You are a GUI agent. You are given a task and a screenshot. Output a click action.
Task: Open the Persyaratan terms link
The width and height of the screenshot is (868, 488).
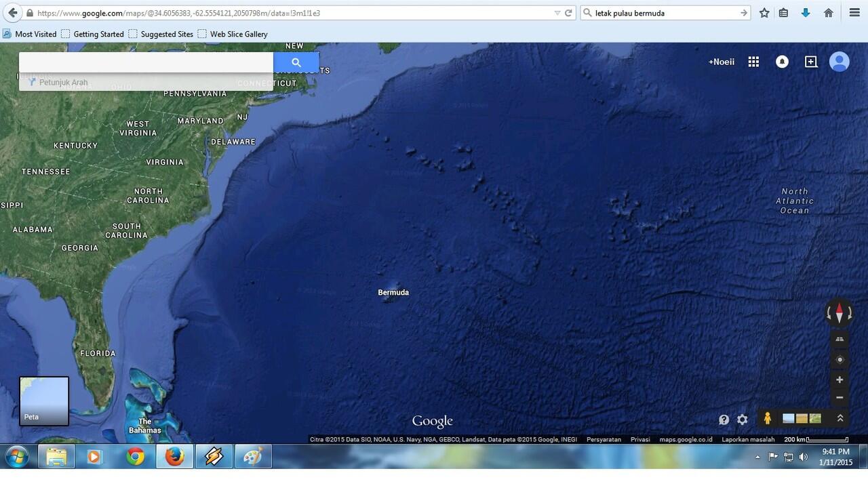[x=604, y=439]
